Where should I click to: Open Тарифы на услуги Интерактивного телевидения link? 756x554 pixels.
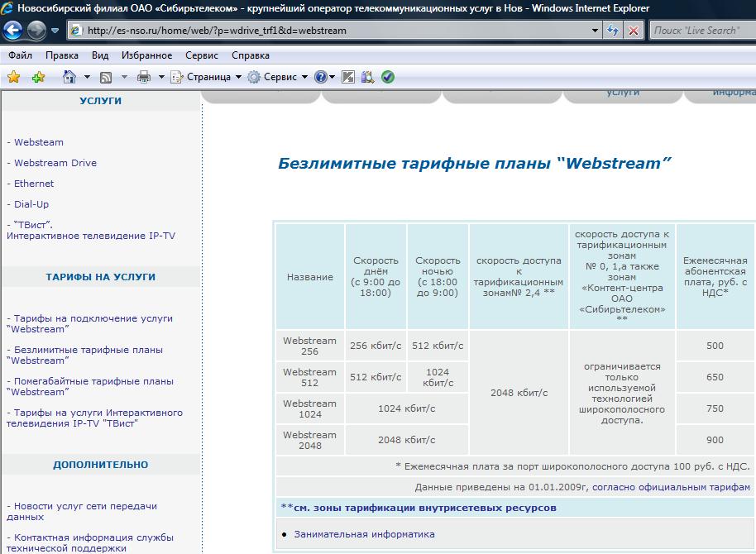pyautogui.click(x=94, y=418)
